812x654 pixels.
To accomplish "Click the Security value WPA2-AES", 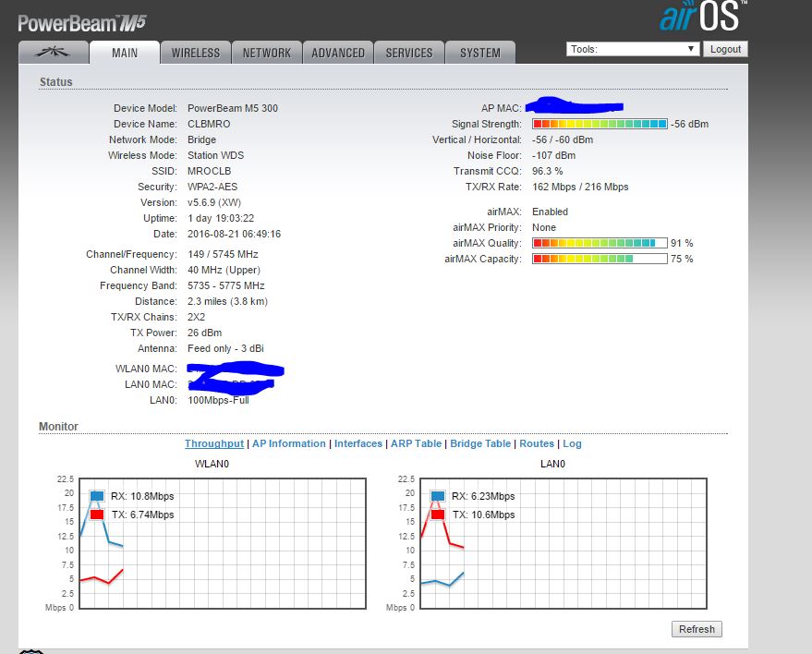I will tap(212, 187).
